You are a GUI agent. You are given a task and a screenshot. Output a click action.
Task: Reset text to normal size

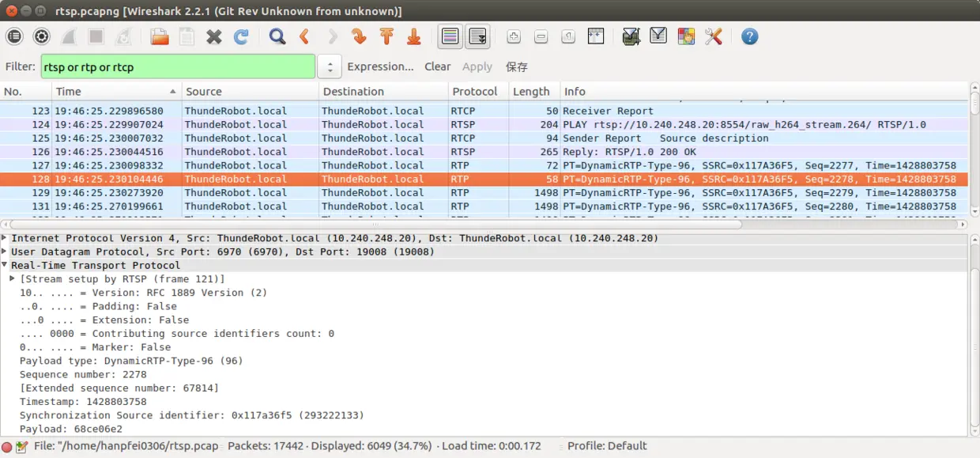point(568,36)
